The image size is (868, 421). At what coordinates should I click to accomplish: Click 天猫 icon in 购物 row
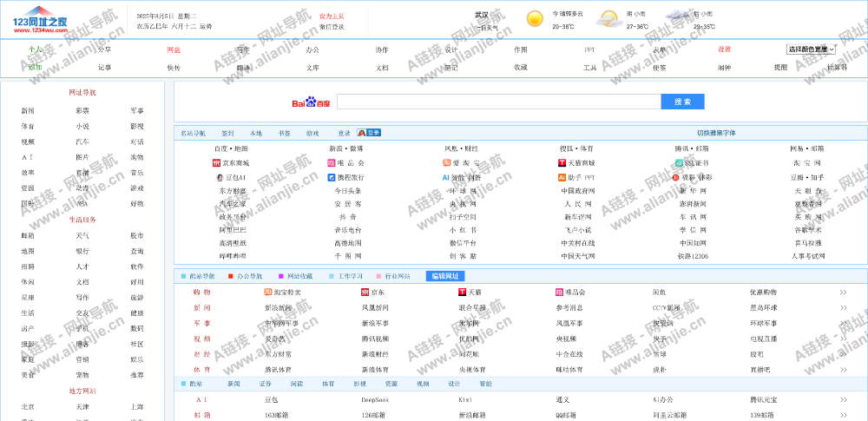click(463, 292)
